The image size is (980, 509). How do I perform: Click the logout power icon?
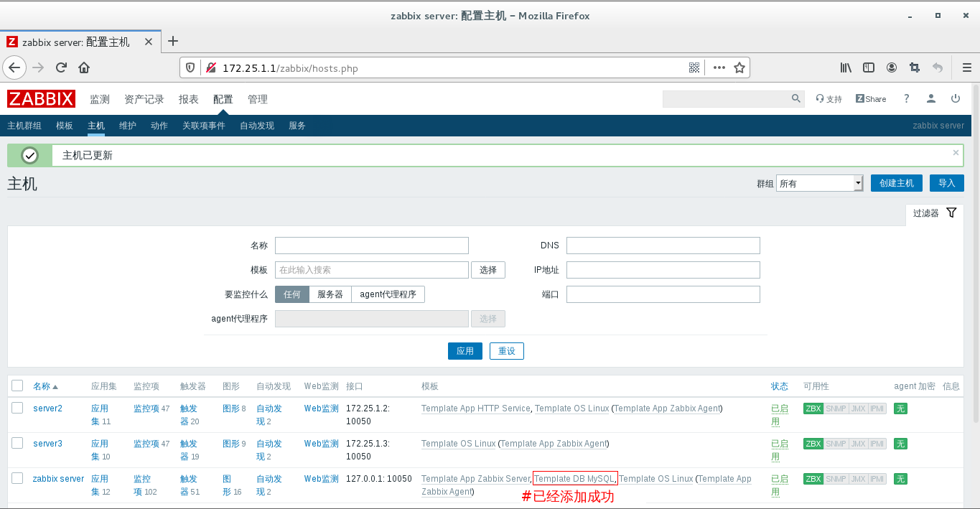[x=956, y=98]
